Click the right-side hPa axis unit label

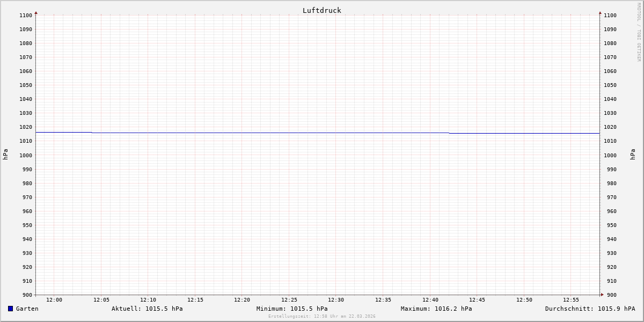[633, 155]
